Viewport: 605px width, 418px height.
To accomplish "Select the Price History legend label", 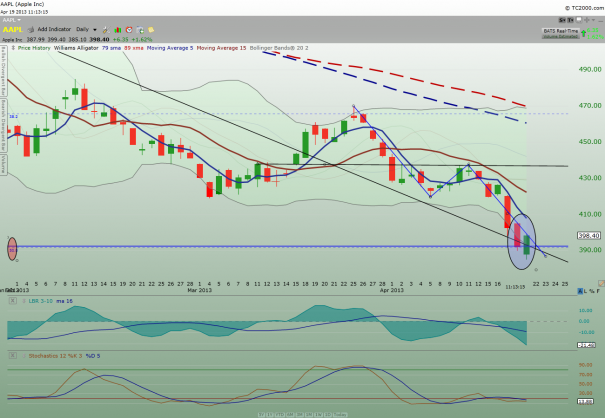I will point(34,48).
